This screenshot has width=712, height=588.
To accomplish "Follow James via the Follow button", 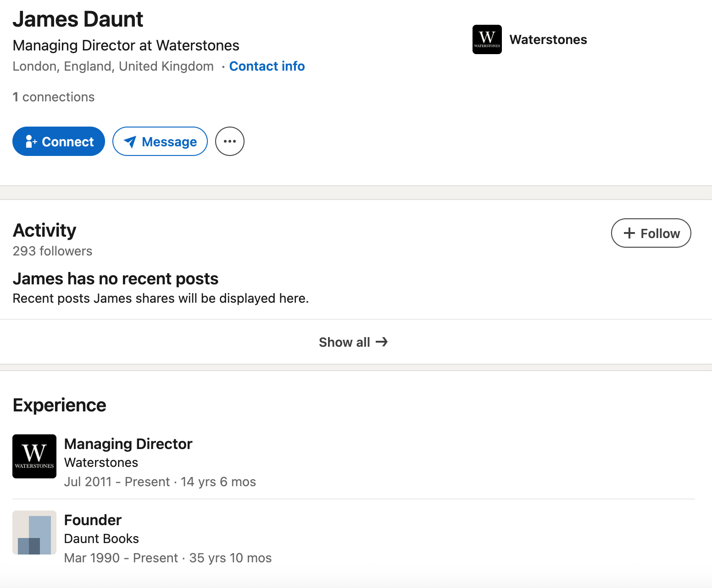I will coord(651,233).
